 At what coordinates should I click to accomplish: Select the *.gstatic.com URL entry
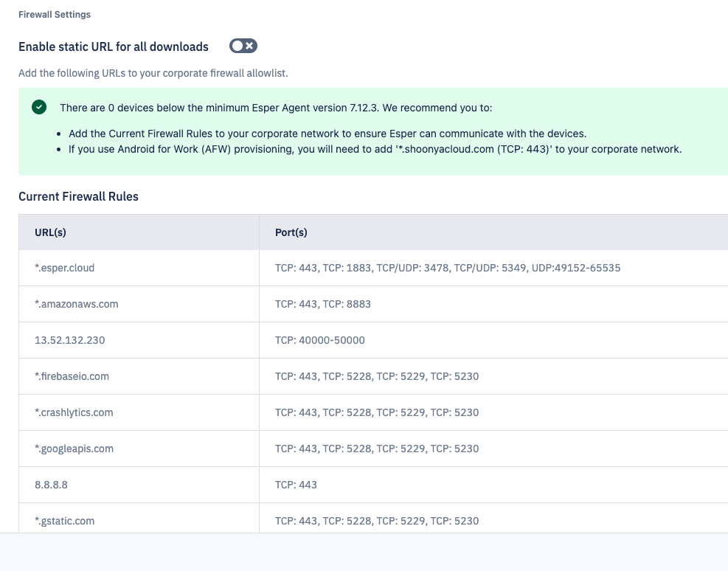click(65, 521)
